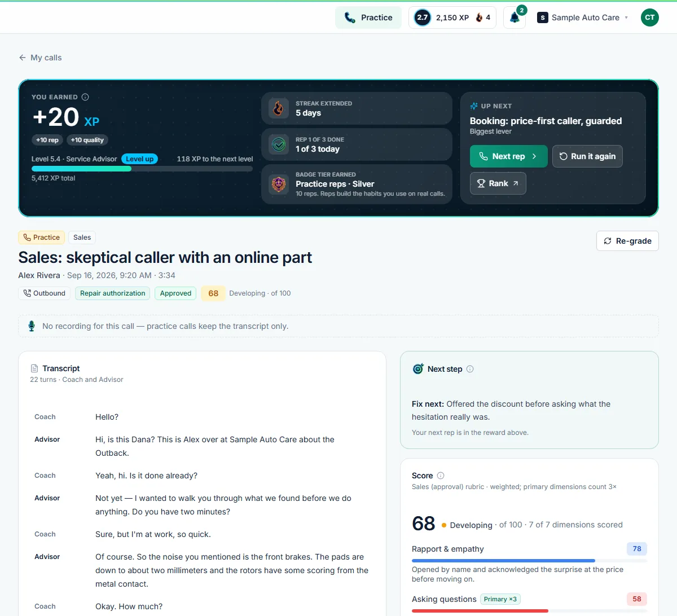Click the Up Next sparkle icon
Viewport: 677px width, 616px height.
tap(474, 106)
